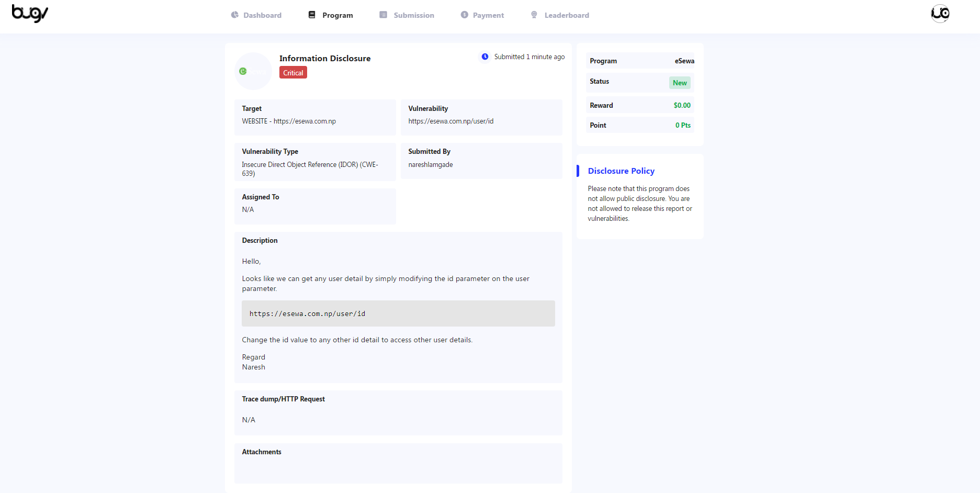Screen dimensions: 980x493
Task: Click the code block with user/id URL
Action: tap(398, 313)
